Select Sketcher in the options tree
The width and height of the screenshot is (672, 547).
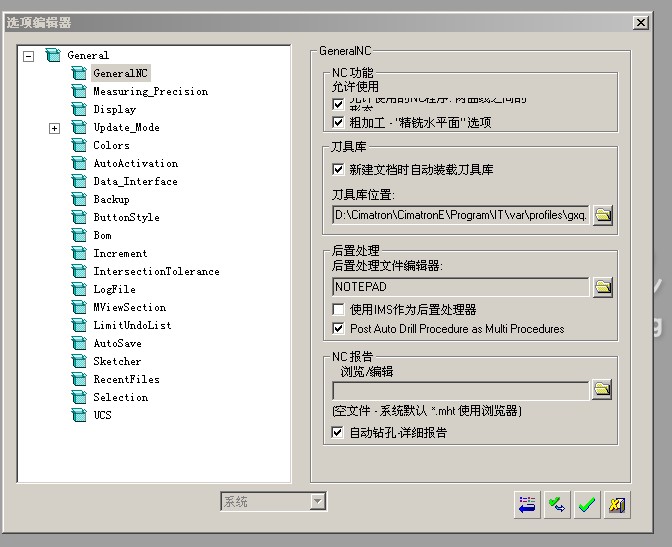pyautogui.click(x=117, y=361)
